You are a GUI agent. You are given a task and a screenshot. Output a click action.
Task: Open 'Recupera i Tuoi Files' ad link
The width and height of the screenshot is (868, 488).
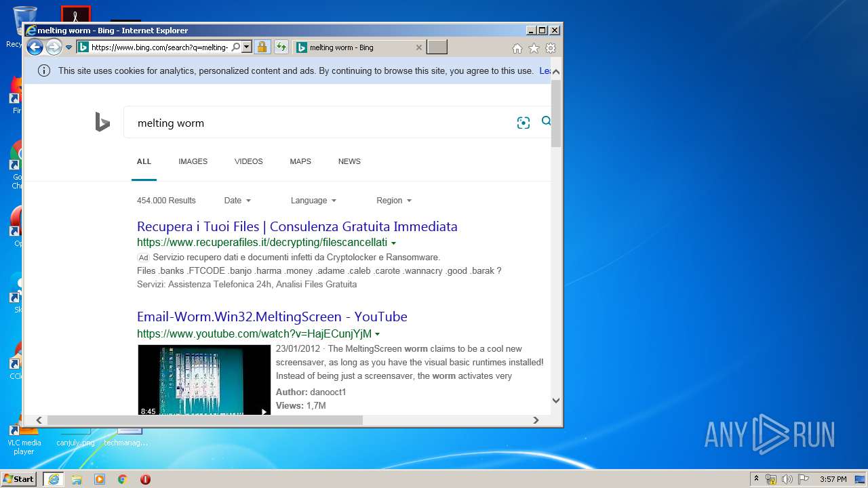297,226
